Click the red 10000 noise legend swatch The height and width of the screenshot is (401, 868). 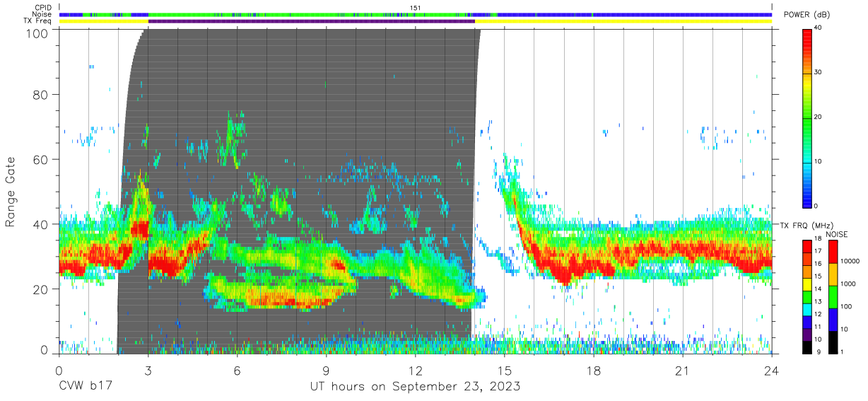833,252
